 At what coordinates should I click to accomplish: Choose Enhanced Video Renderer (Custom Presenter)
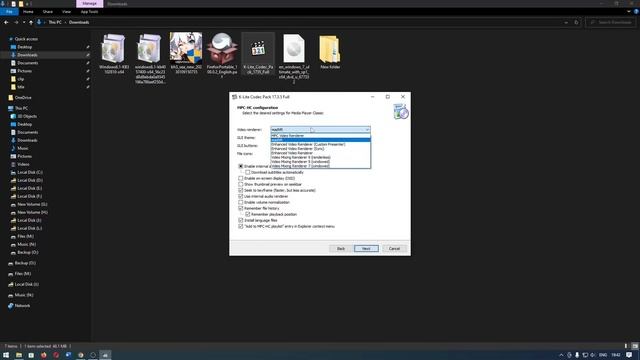click(320, 144)
